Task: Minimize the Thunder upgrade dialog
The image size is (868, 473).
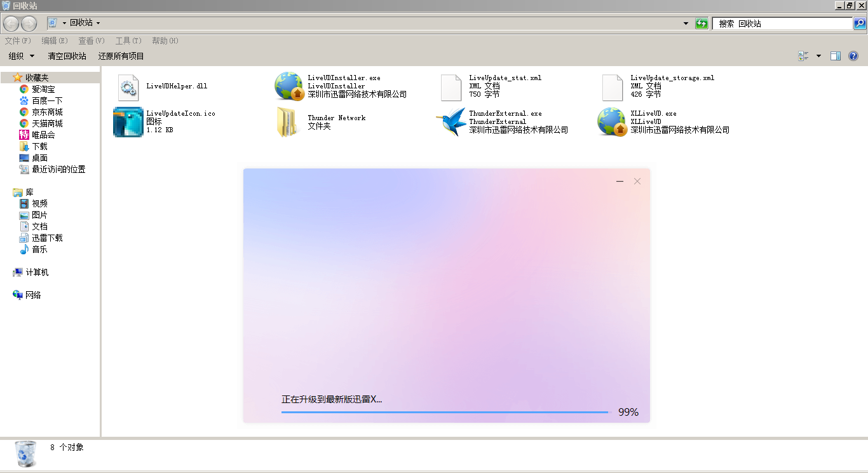Action: click(x=620, y=182)
